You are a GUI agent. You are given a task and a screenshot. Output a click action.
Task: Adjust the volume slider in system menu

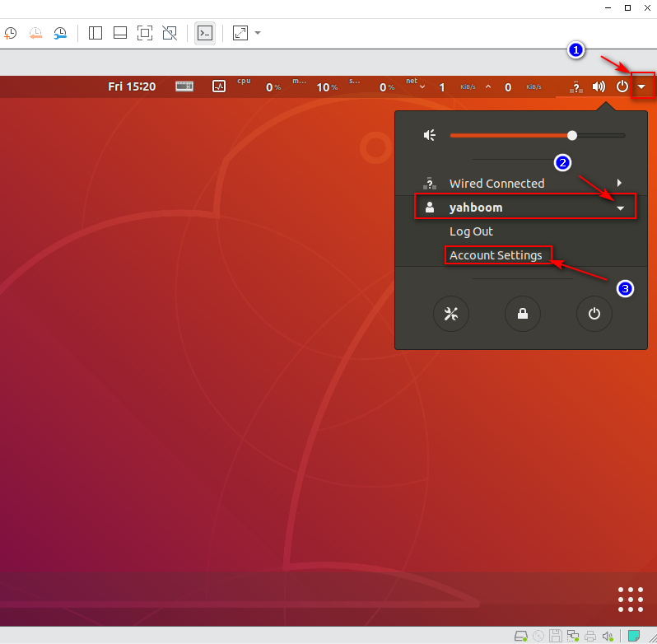tap(537, 135)
